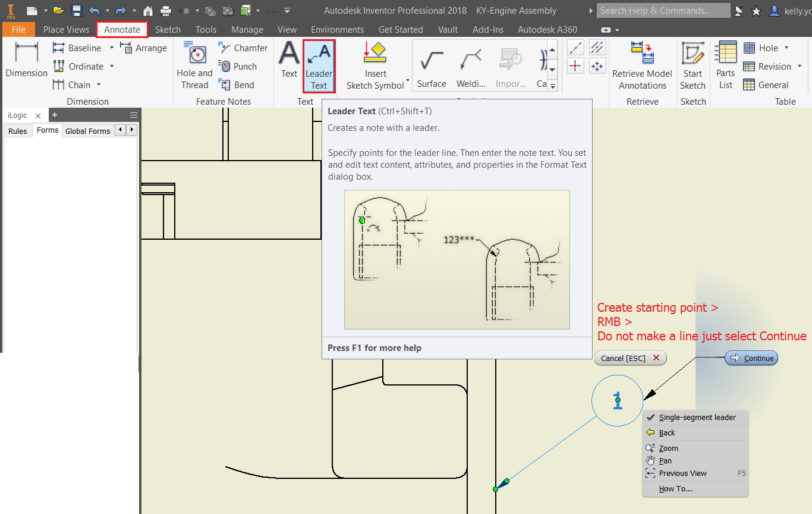Click the Center Mark tool icon
The image size is (812, 514).
(x=575, y=66)
